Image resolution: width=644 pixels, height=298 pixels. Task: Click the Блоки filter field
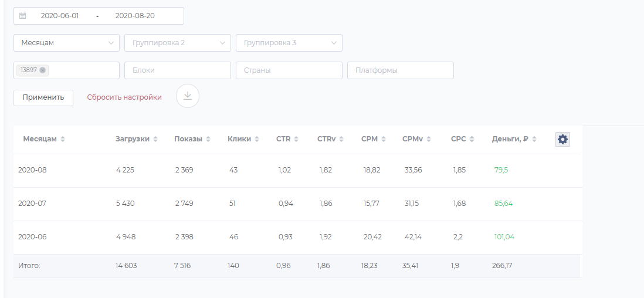pyautogui.click(x=178, y=70)
